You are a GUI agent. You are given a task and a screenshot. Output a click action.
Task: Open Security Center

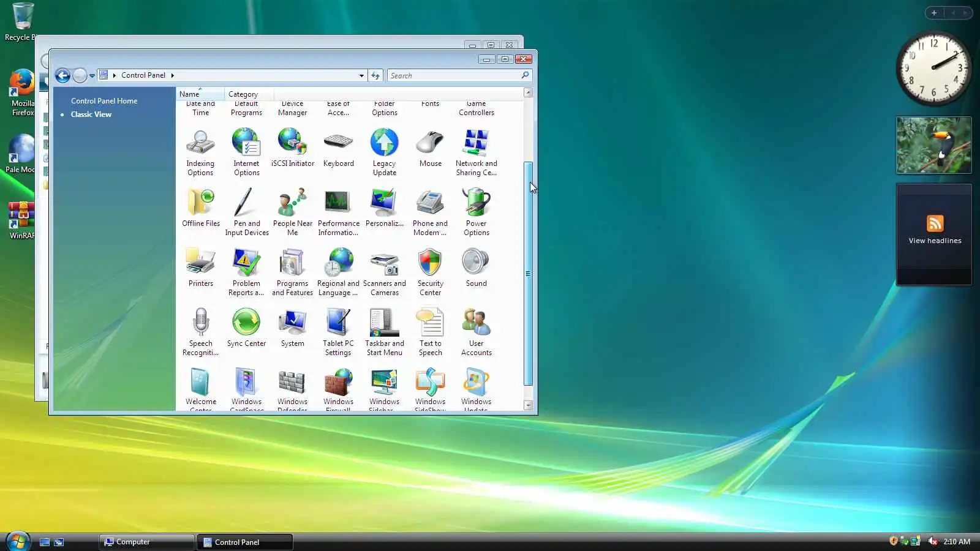[431, 273]
